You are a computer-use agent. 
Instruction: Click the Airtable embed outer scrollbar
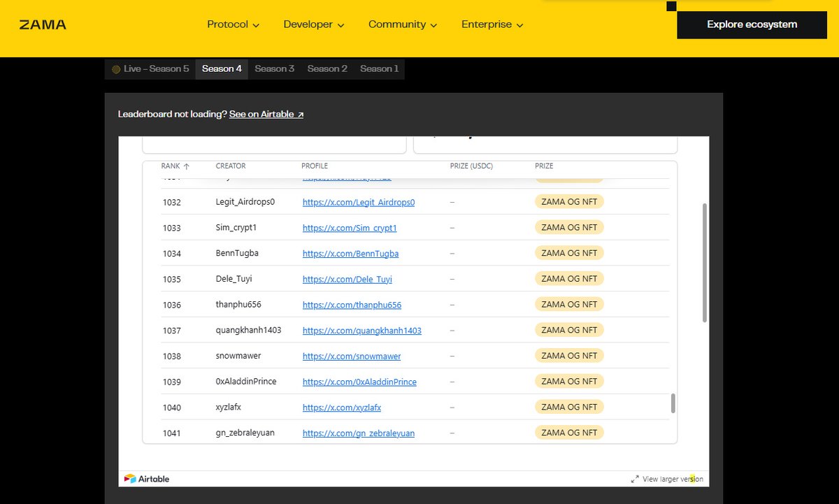(704, 263)
